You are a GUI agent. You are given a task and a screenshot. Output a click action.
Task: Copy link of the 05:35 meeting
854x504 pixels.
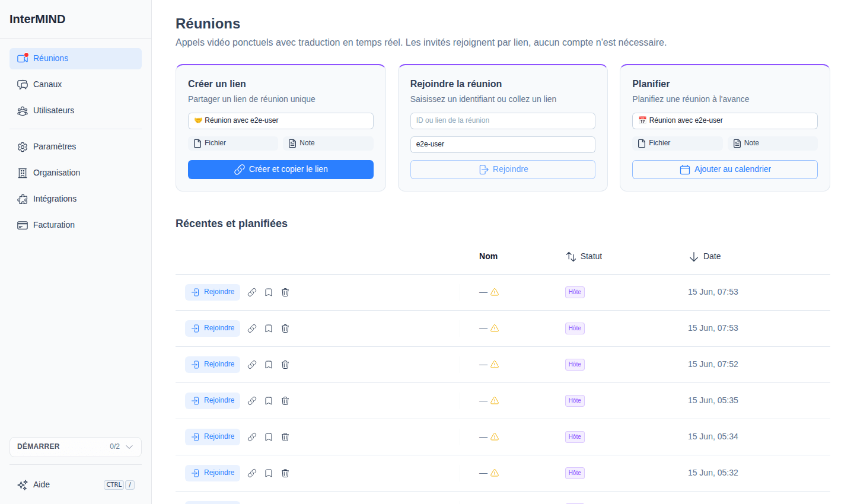pos(252,401)
